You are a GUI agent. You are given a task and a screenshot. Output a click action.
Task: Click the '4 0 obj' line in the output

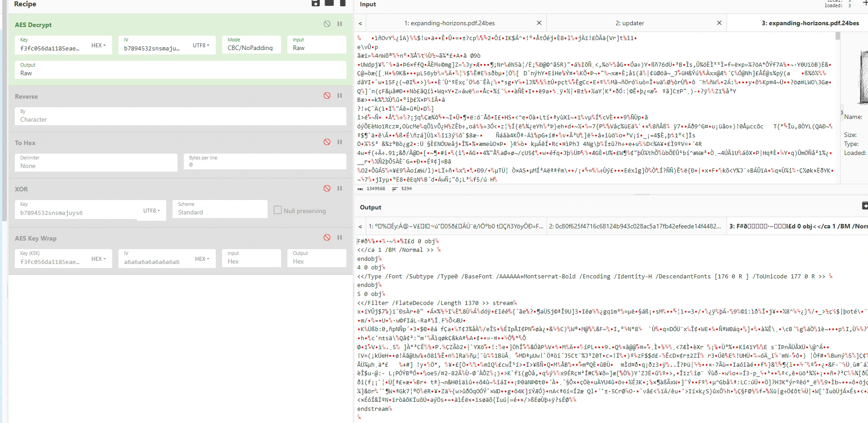(369, 268)
